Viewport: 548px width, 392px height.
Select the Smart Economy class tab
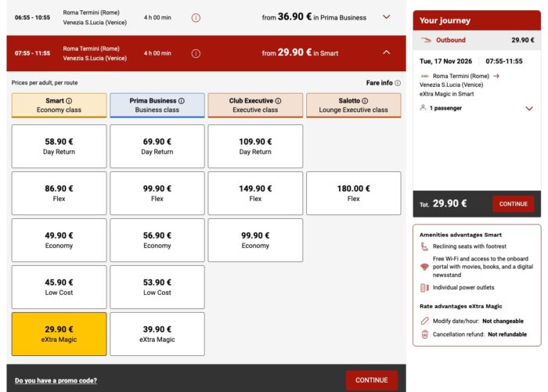coord(59,105)
